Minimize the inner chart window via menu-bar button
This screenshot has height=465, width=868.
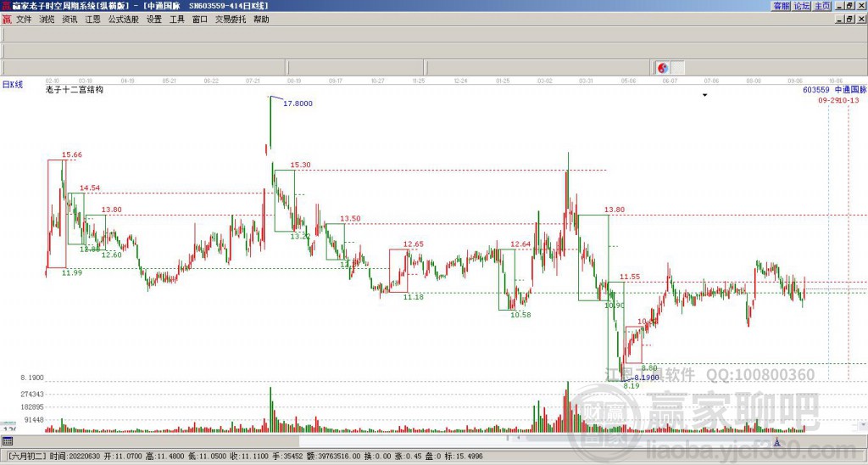point(839,20)
